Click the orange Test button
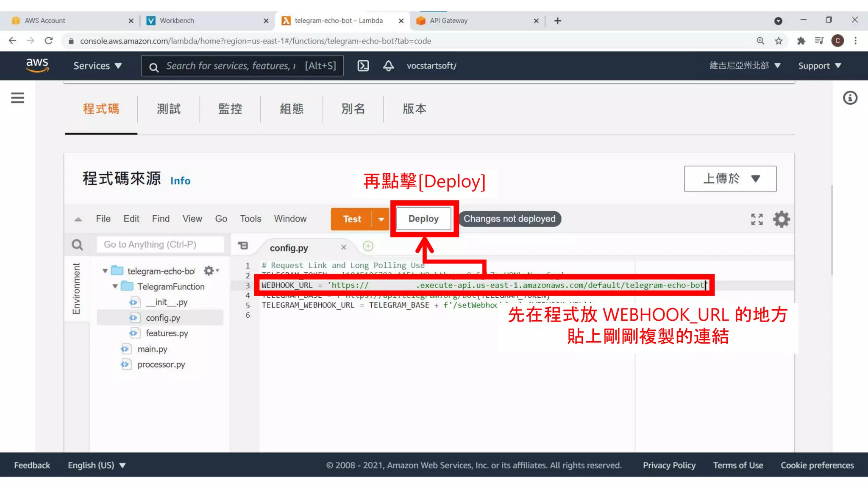Viewport: 868px width, 488px height. coord(351,219)
